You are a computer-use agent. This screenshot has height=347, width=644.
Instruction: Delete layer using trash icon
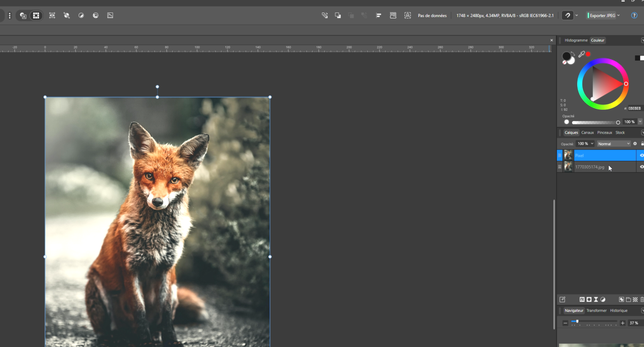pyautogui.click(x=642, y=300)
